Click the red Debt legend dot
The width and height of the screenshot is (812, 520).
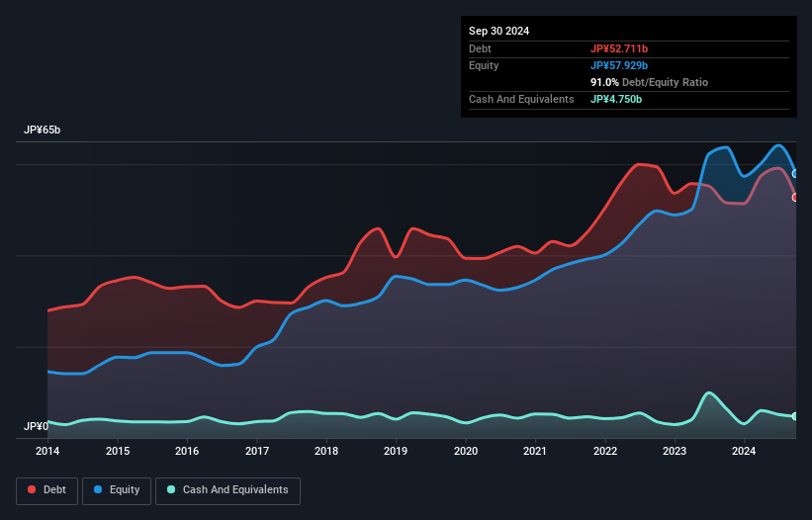(32, 489)
